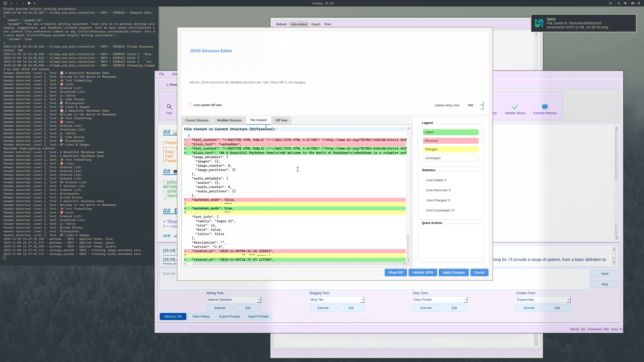Click the Bluetooth icon in the top bar
The height and width of the screenshot is (362, 644).
(619, 3)
